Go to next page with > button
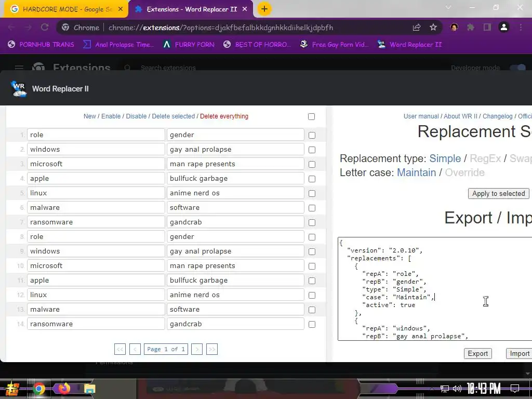The width and height of the screenshot is (532, 399). (197, 349)
